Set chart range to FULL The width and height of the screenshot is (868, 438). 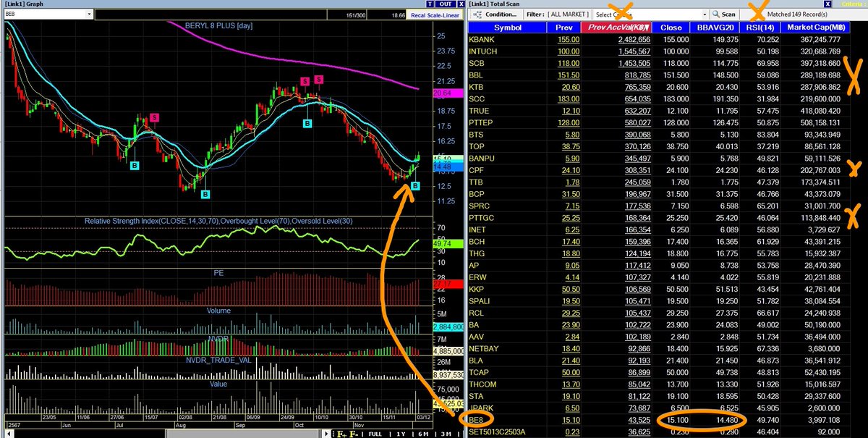click(375, 434)
